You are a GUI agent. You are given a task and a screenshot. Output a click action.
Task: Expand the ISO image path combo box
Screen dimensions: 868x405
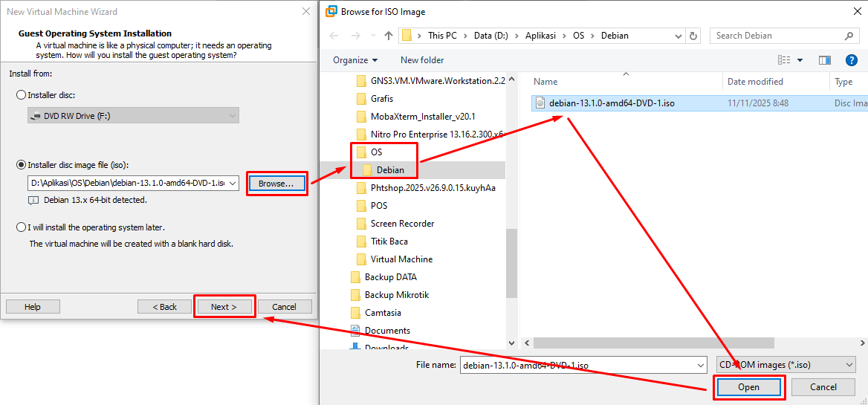point(233,183)
